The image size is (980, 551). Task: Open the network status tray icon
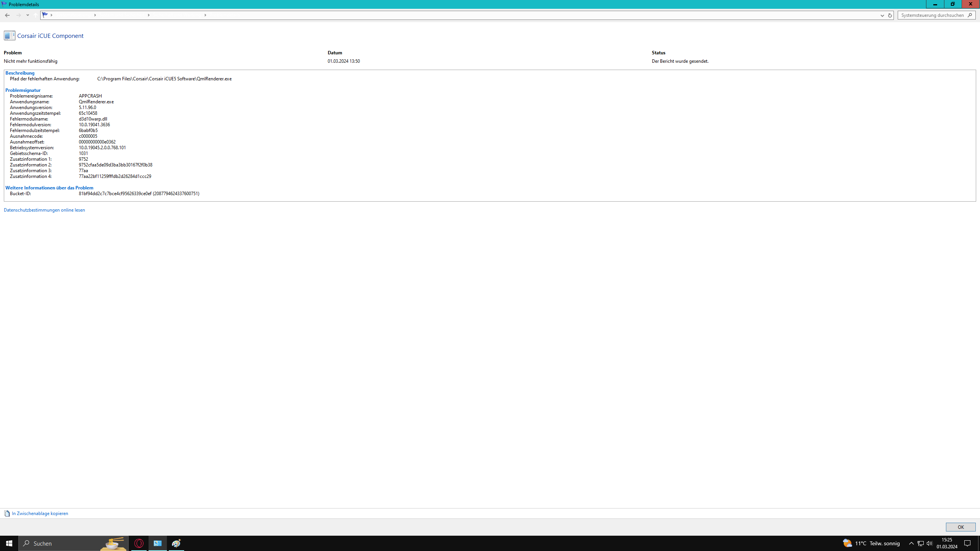tap(921, 543)
